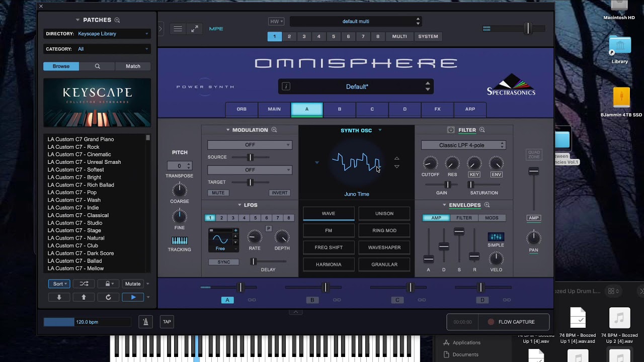Click the patch info 'i' icon
The image size is (644, 362).
286,86
